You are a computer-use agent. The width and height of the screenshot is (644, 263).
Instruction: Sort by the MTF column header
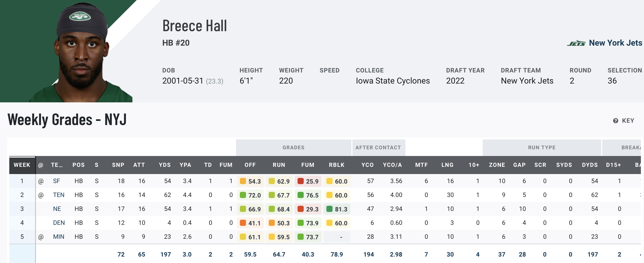click(421, 165)
